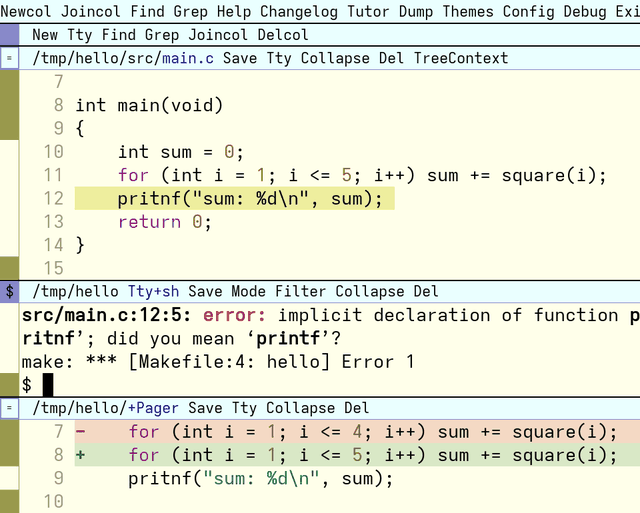Click the $ shell prompt input line

[x=330, y=385]
